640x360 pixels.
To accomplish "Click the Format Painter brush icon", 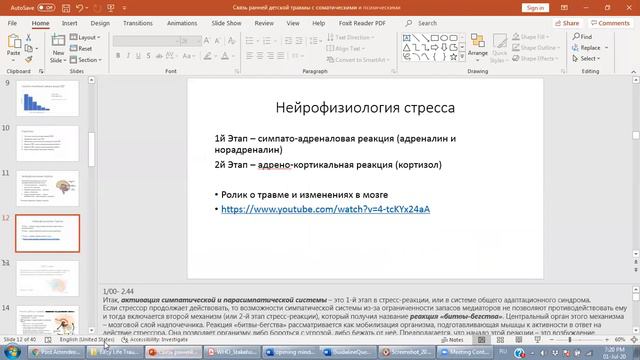I will 29,60.
